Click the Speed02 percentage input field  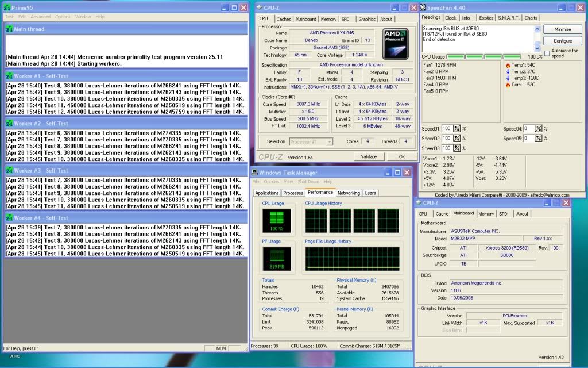(x=447, y=139)
